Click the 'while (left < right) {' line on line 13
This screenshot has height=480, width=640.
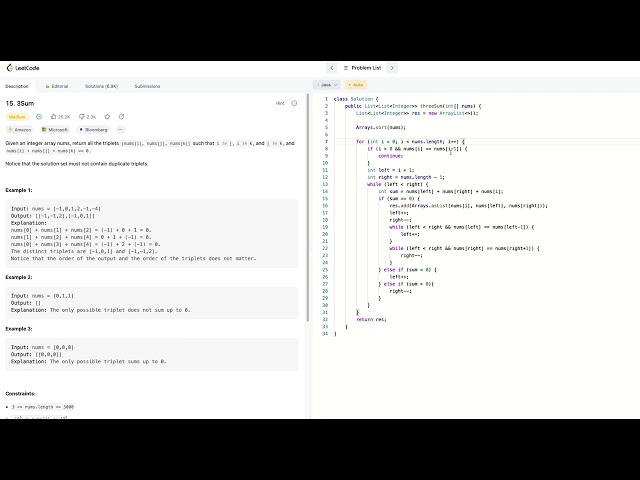pyautogui.click(x=398, y=184)
